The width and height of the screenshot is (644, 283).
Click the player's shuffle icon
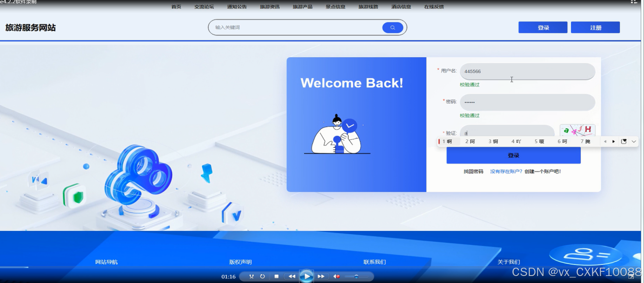coord(252,276)
